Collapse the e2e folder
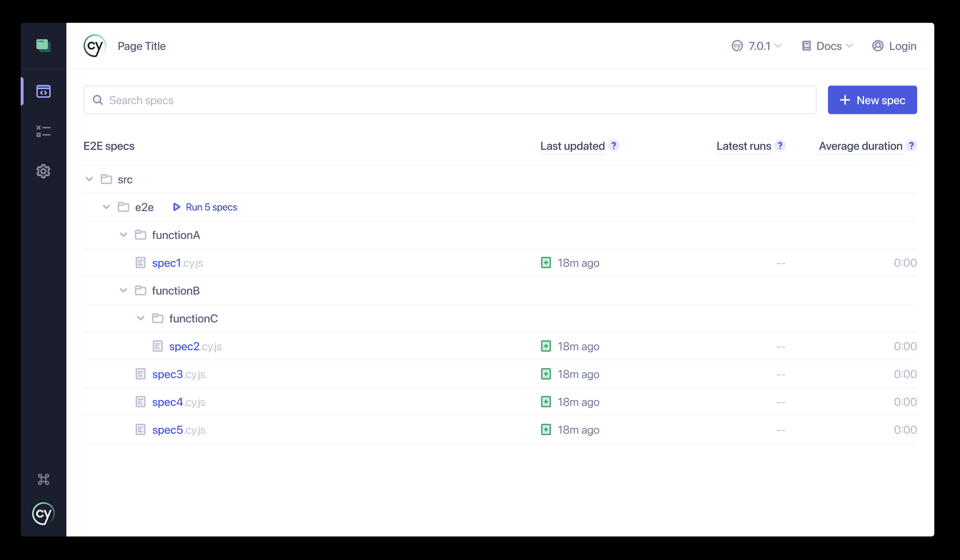This screenshot has height=560, width=960. pyautogui.click(x=106, y=207)
